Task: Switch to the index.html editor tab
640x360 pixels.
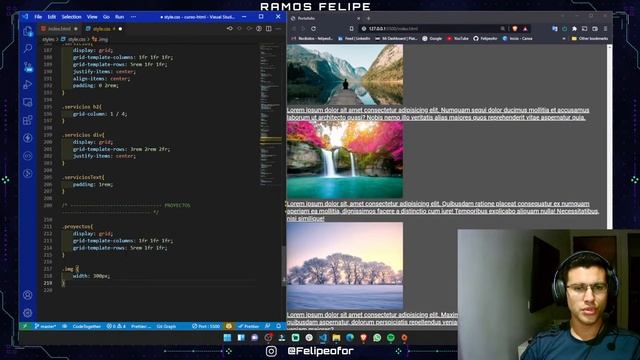Action: 59,29
